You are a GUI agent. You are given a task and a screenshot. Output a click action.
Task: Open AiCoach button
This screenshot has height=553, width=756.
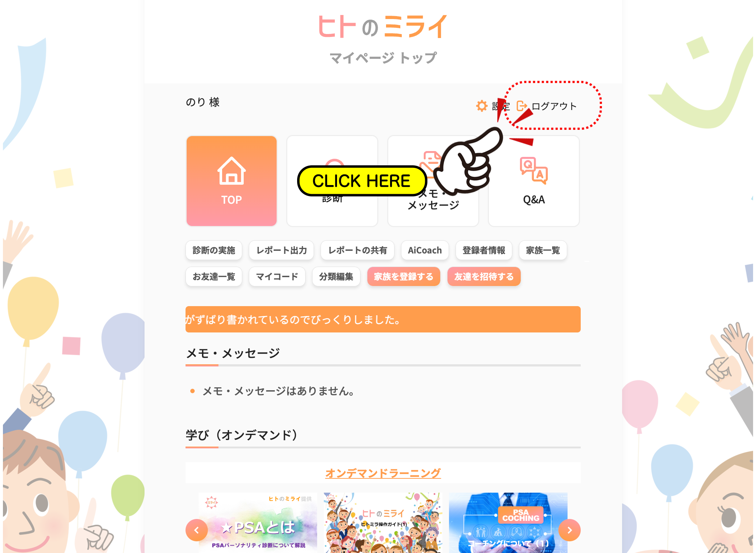[x=425, y=250]
